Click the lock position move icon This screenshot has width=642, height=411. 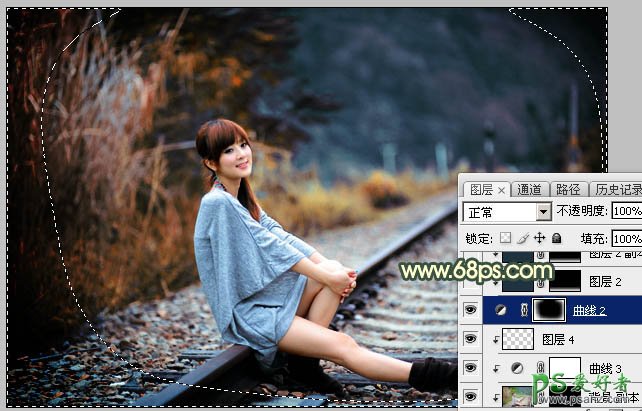[540, 239]
